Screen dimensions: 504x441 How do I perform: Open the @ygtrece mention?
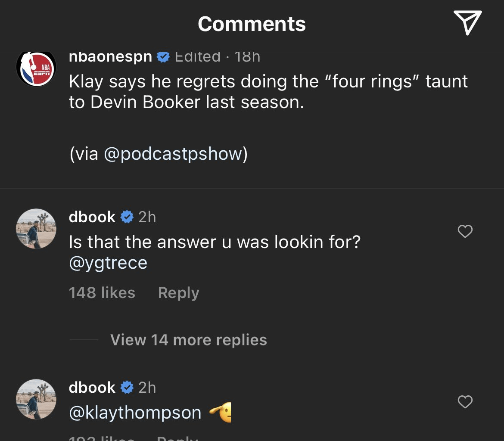pyautogui.click(x=108, y=263)
